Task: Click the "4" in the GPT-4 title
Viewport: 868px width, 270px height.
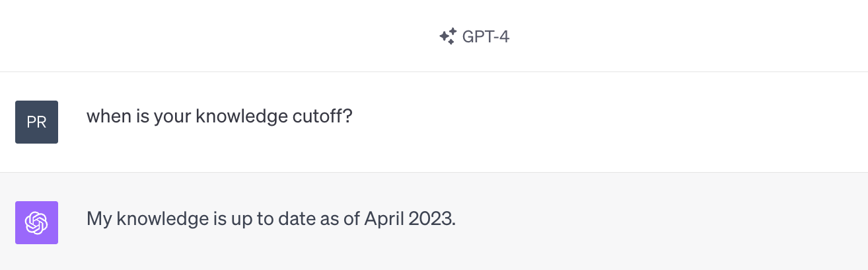Action: [504, 36]
